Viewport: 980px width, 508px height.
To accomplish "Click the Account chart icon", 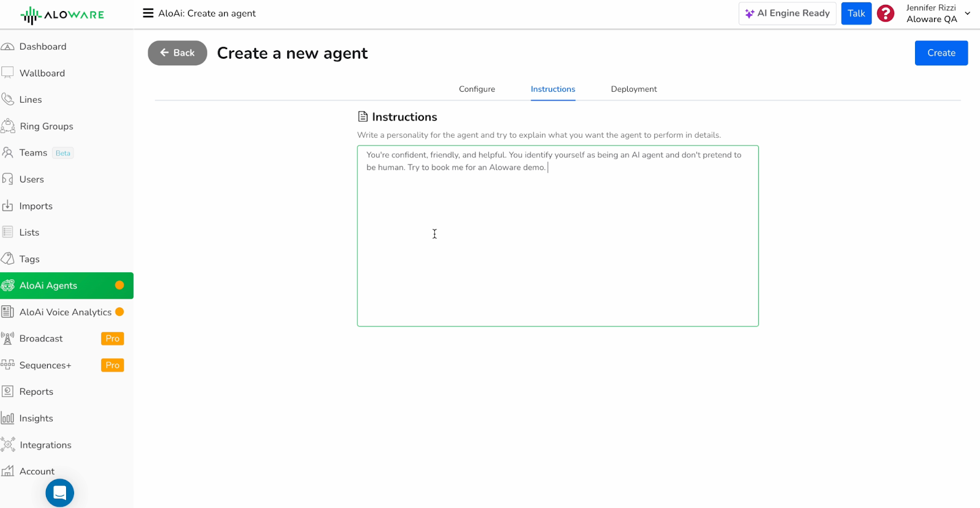I will point(8,471).
